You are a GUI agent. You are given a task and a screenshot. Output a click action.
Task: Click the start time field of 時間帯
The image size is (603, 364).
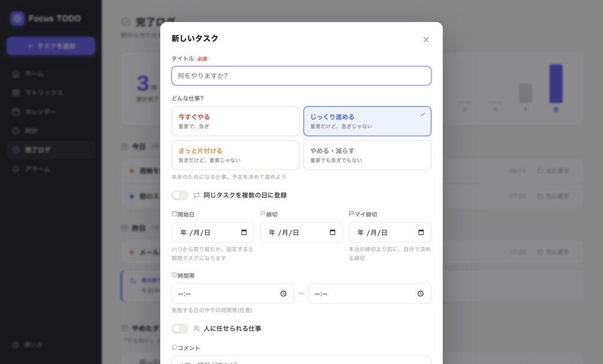[x=233, y=293]
